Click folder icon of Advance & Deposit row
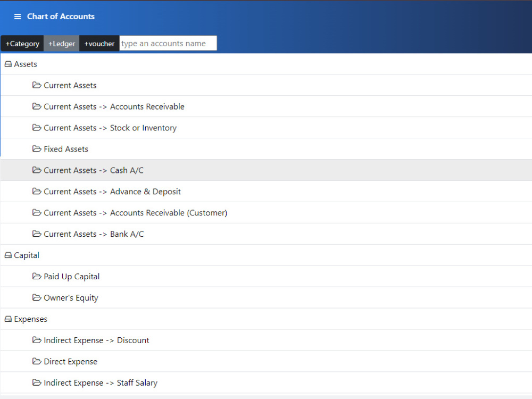Viewport: 532px width, 399px height. tap(37, 192)
